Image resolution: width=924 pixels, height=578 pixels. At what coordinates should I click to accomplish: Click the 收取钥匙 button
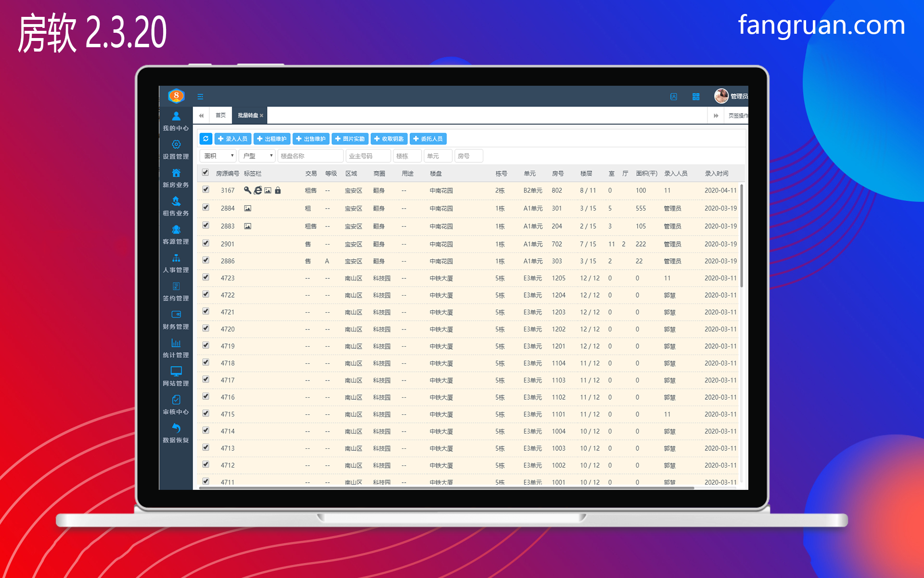pos(389,139)
